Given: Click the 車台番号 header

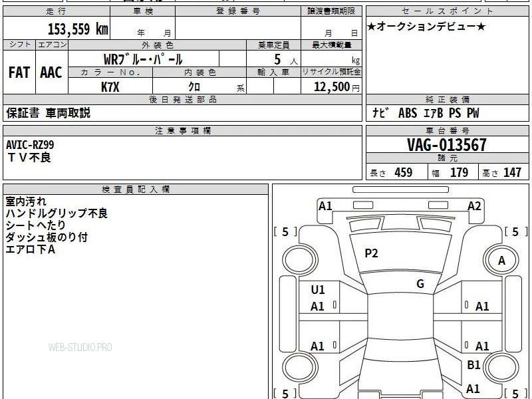Looking at the screenshot, I should 447,130.
